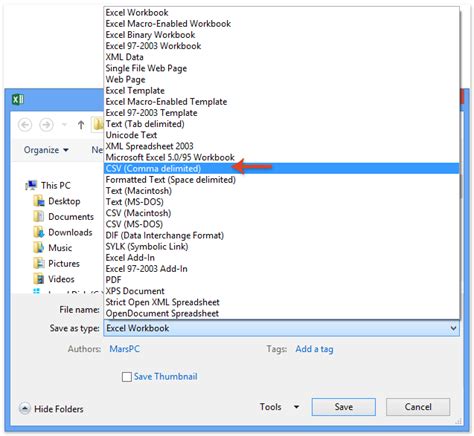
Task: Click the Music folder icon
Action: click(x=39, y=248)
